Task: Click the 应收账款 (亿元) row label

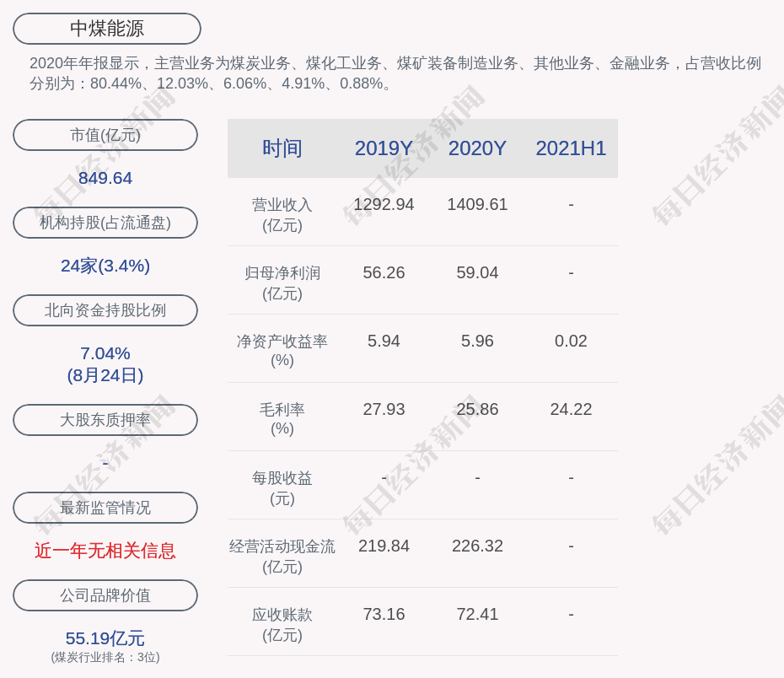Action: pyautogui.click(x=282, y=625)
